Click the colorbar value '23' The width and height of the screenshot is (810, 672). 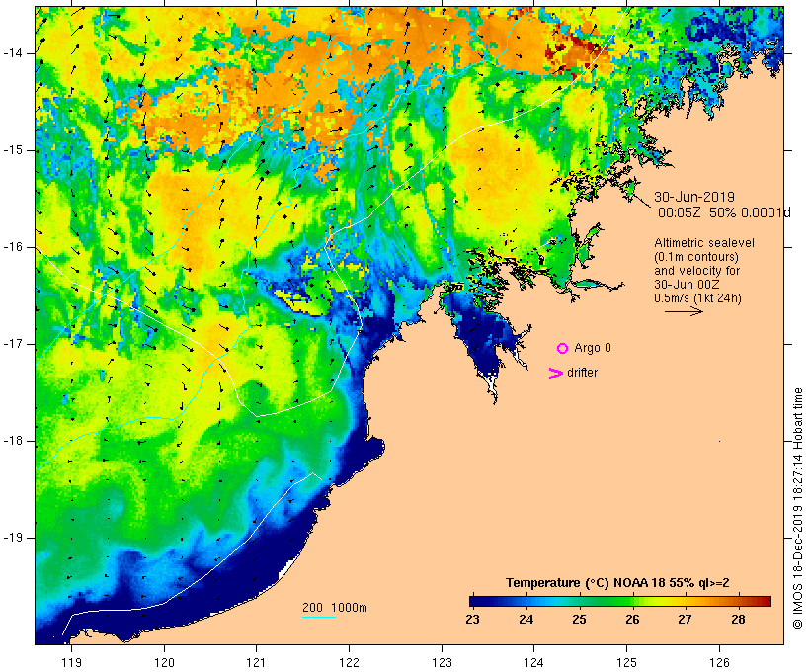(x=472, y=620)
